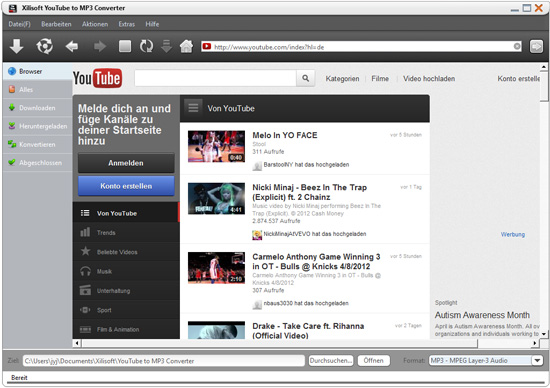Open the Drake - Take Care ft. Rihanna title
The width and height of the screenshot is (550, 388).
(308, 330)
